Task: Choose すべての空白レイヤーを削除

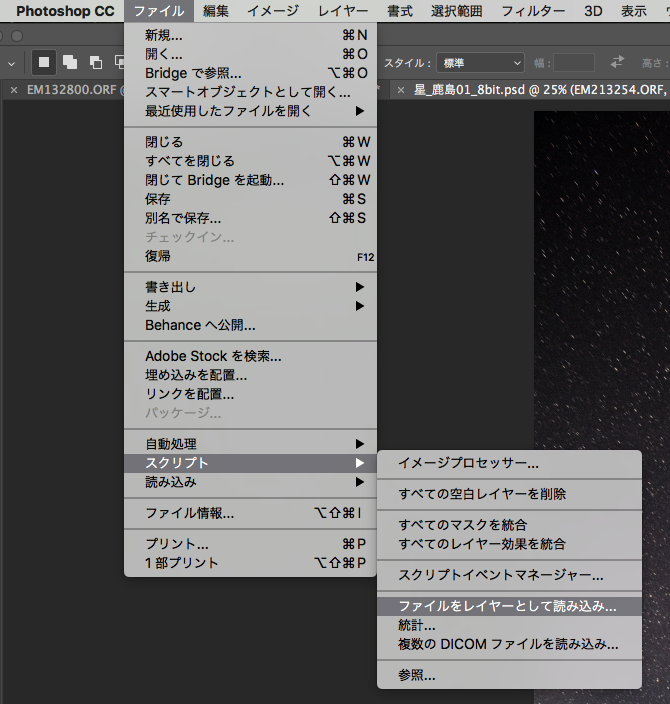Action: pyautogui.click(x=509, y=494)
